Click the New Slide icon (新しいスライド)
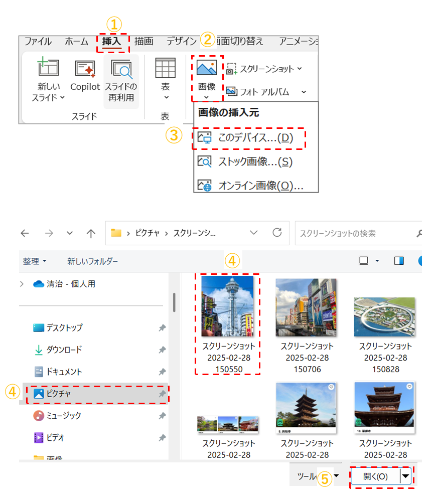Screen dimensions: 437x504 [48, 68]
